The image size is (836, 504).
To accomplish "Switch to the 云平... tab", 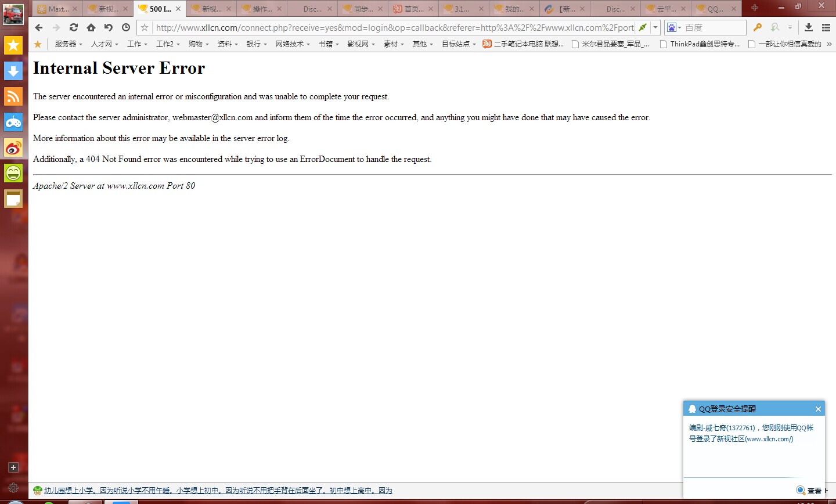I will [x=666, y=9].
